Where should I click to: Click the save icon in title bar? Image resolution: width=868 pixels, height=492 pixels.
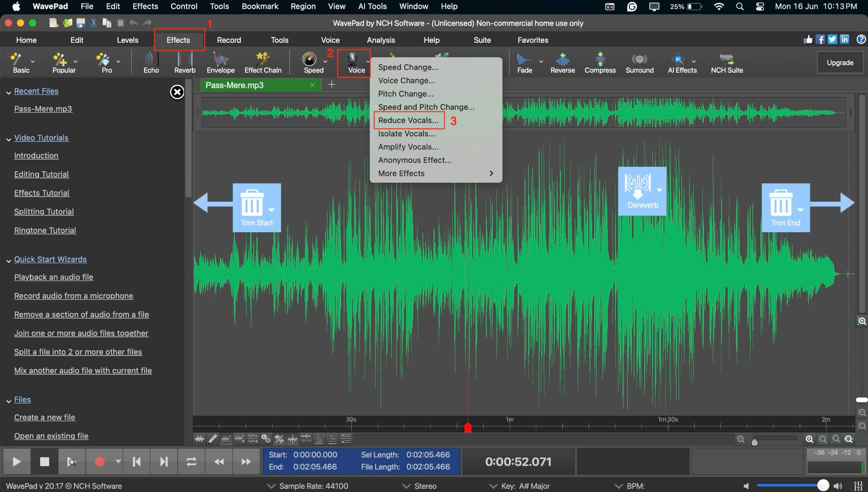pyautogui.click(x=81, y=23)
